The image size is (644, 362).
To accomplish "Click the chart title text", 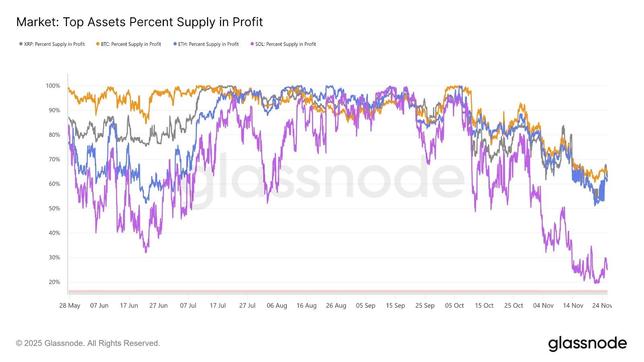I will [x=139, y=22].
